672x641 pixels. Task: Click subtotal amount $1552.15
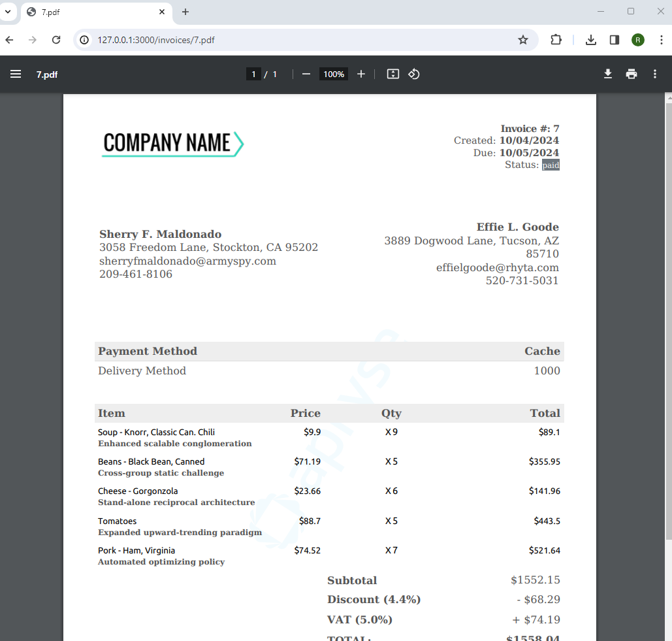(536, 580)
